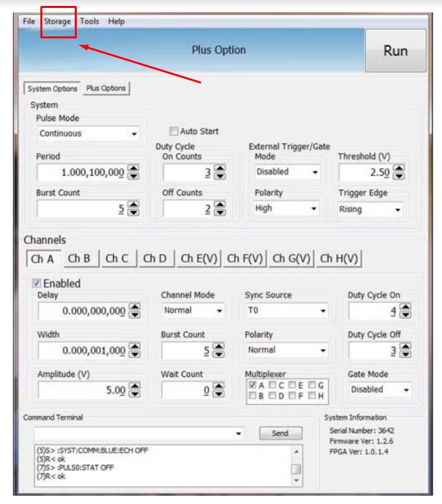Decrease the Duty Cycle Off value with down arrow
442x504 pixels.
pyautogui.click(x=406, y=355)
